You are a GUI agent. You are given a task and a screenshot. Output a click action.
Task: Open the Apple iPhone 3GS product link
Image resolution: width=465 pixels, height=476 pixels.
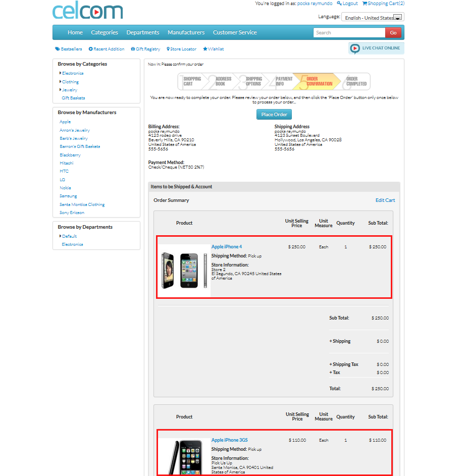(x=230, y=440)
